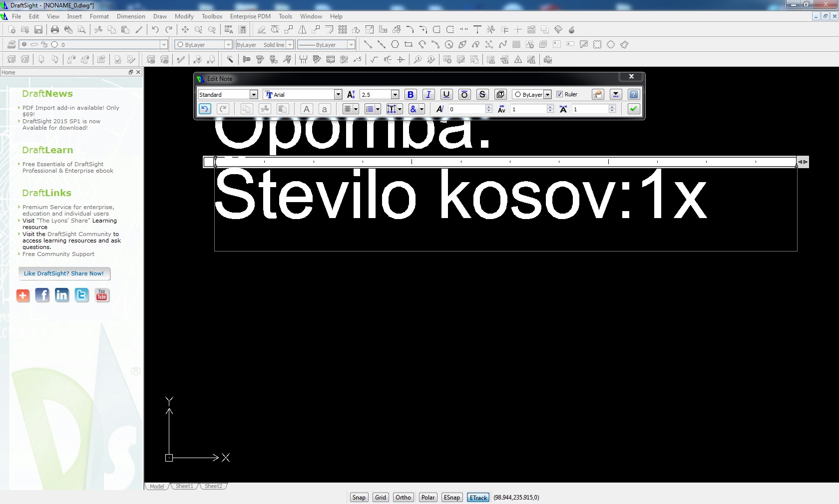This screenshot has width=839, height=504.
Task: Expand the Standard text style dropdown
Action: point(254,94)
